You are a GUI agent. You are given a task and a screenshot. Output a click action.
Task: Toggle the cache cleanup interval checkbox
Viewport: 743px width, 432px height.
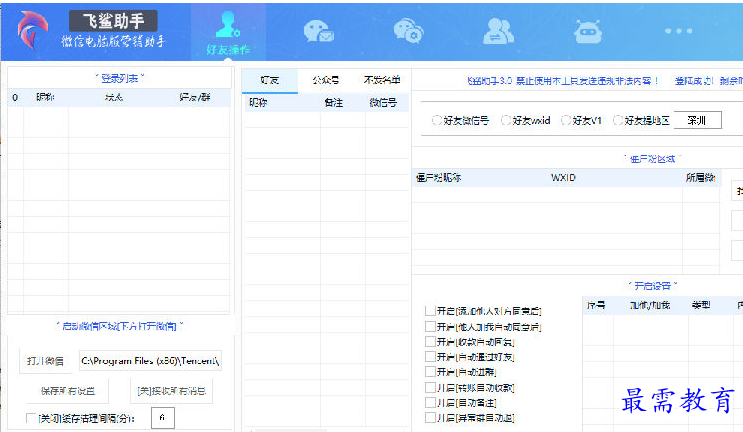pyautogui.click(x=31, y=418)
